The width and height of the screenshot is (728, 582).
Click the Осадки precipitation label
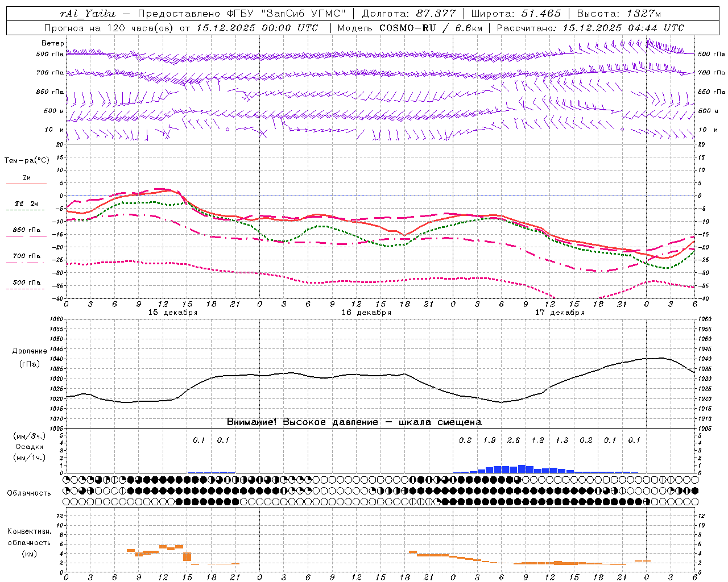point(29,447)
